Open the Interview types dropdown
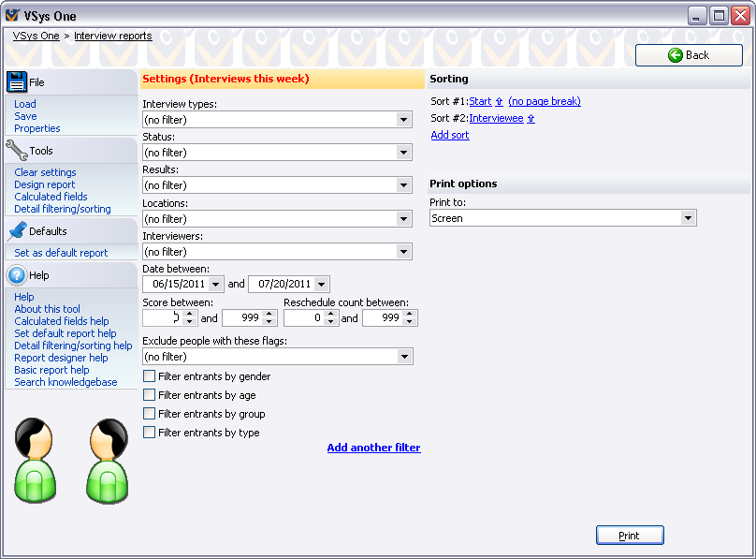 403,120
